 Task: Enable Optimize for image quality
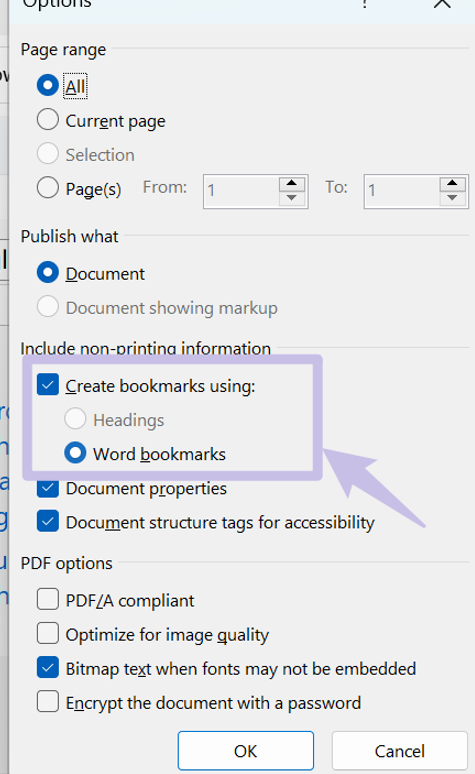click(48, 634)
